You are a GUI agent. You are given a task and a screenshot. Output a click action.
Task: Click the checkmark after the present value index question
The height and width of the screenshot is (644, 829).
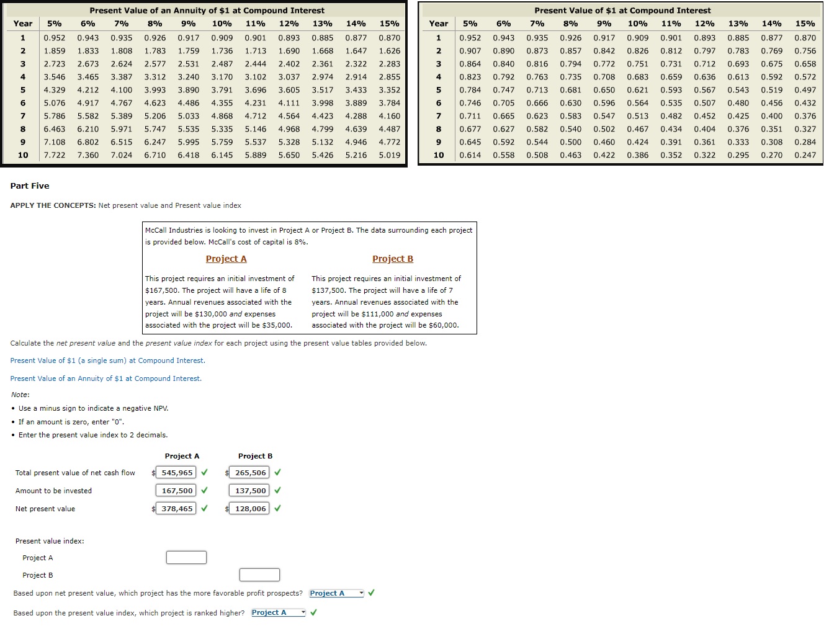pyautogui.click(x=313, y=612)
